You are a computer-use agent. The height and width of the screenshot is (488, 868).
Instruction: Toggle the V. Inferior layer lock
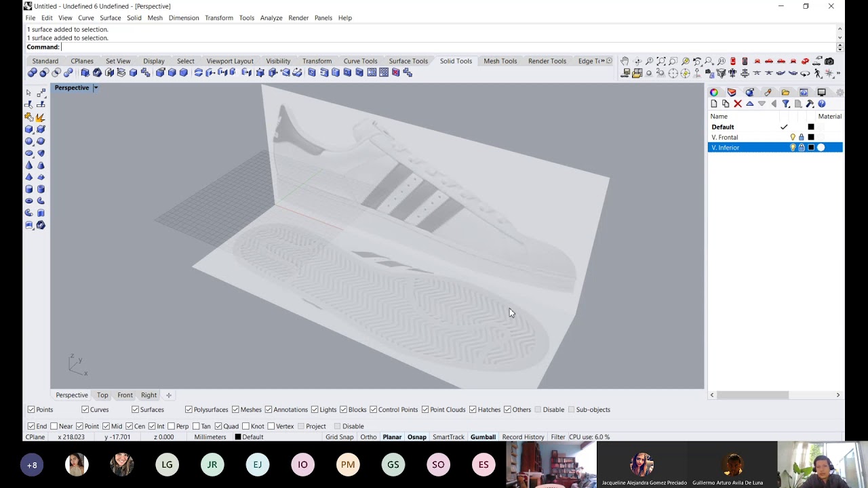(802, 148)
